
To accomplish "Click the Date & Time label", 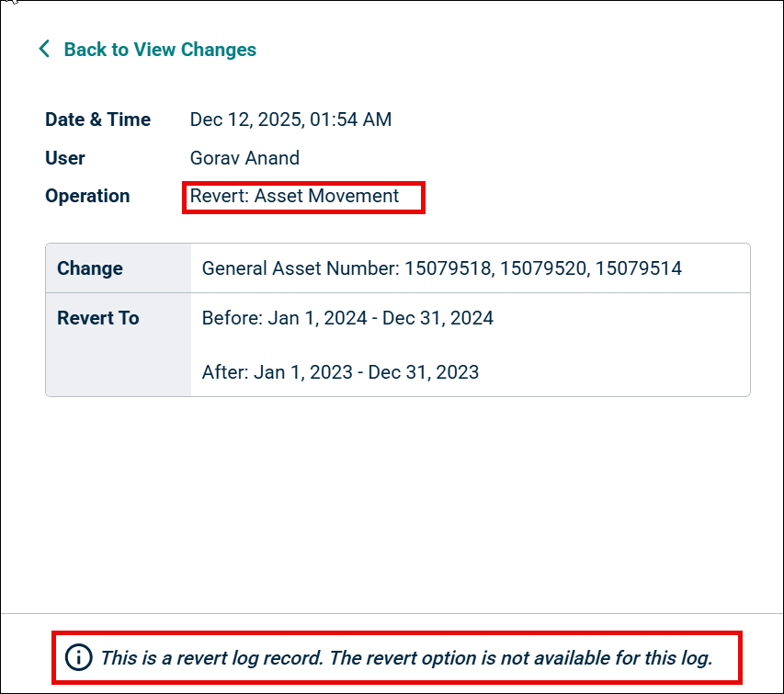I will tap(97, 119).
